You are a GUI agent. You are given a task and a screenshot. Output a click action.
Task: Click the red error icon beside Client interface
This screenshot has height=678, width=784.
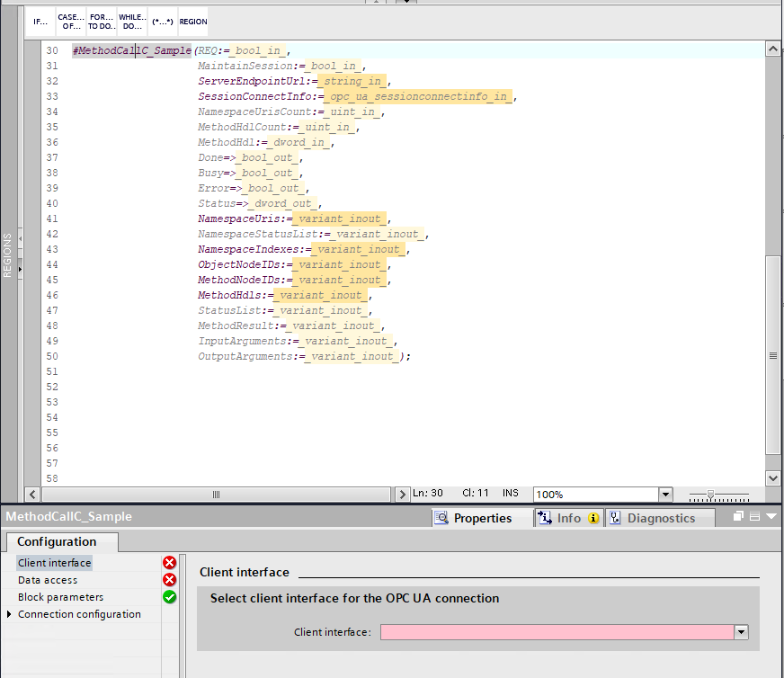(169, 563)
